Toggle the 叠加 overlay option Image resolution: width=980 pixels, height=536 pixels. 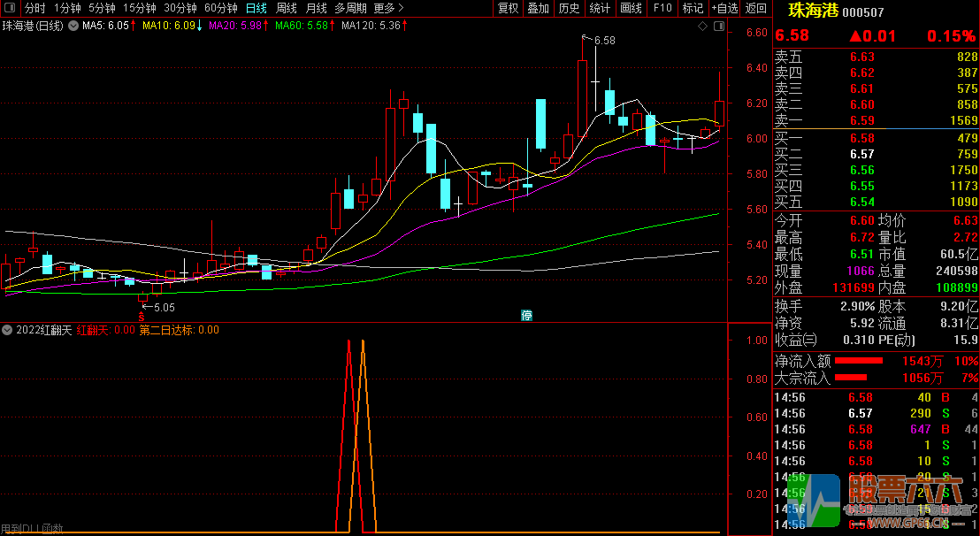tap(538, 8)
